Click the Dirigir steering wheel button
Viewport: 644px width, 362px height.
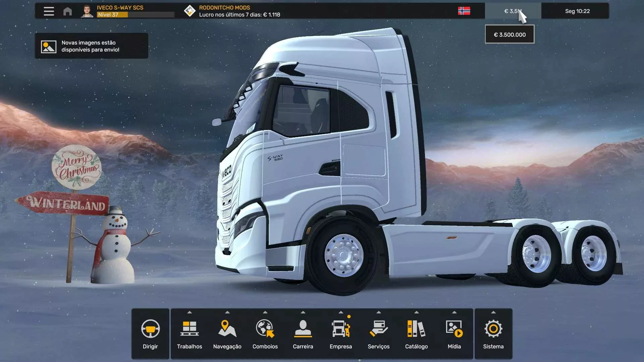[x=150, y=334]
